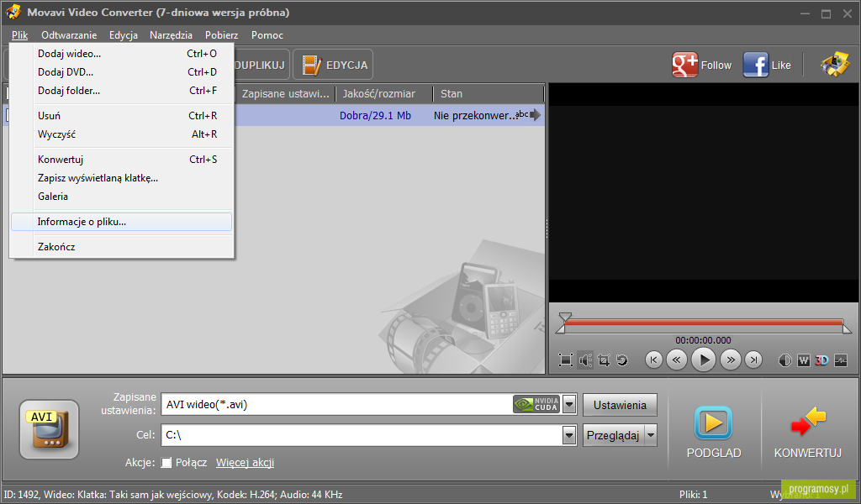861x504 pixels.
Task: Click the red preview timeline bar
Action: [x=704, y=323]
